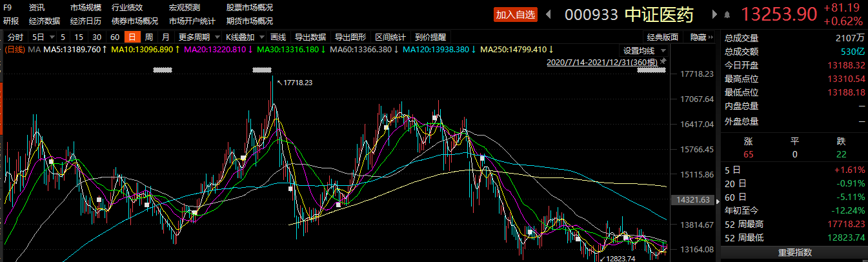
Task: Click 导出数据 export data button
Action: (x=310, y=37)
